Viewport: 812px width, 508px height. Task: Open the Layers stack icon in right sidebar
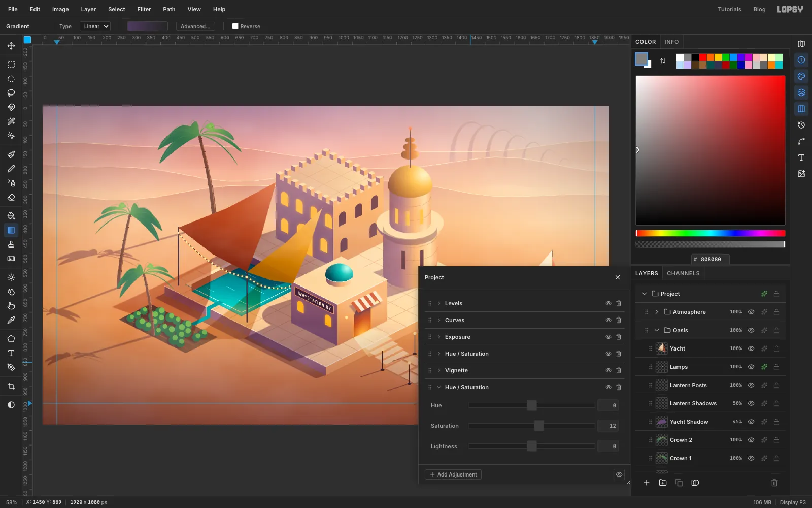801,92
